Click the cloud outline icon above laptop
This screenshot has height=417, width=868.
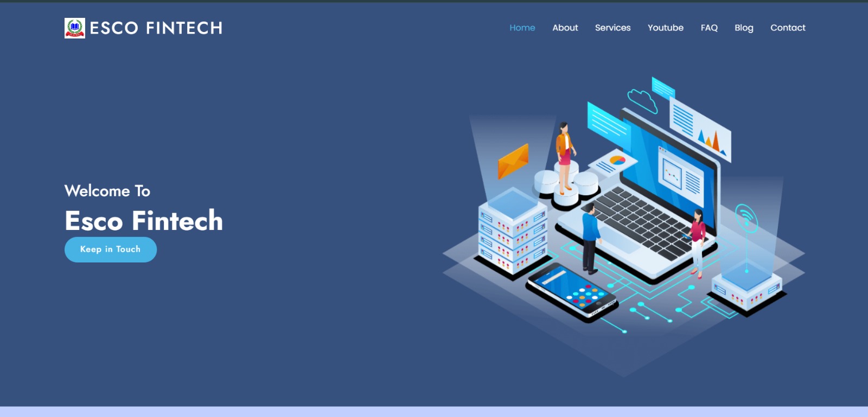coord(642,100)
